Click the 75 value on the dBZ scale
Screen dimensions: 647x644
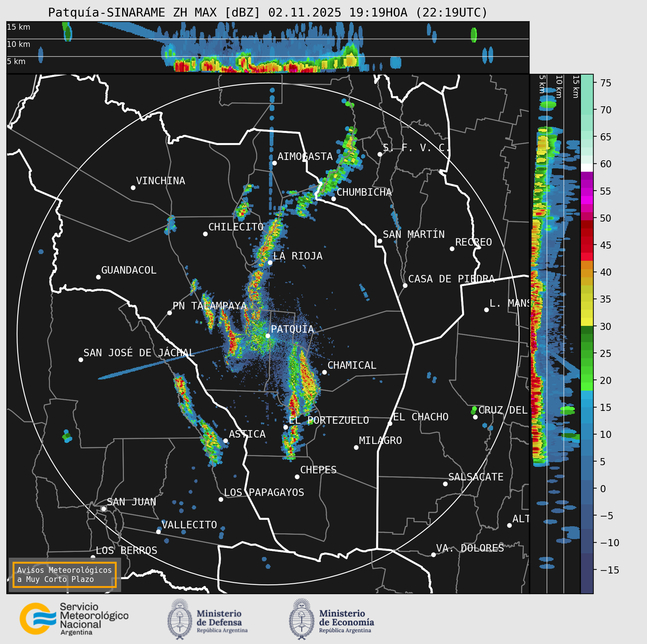point(606,83)
